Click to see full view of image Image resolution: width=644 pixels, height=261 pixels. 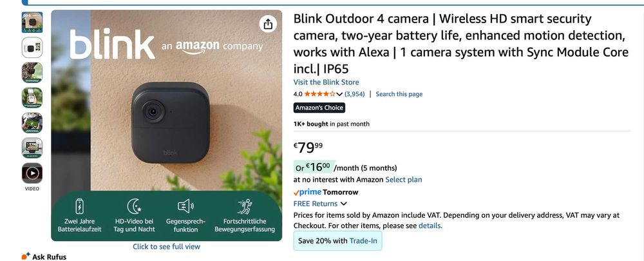(x=166, y=247)
